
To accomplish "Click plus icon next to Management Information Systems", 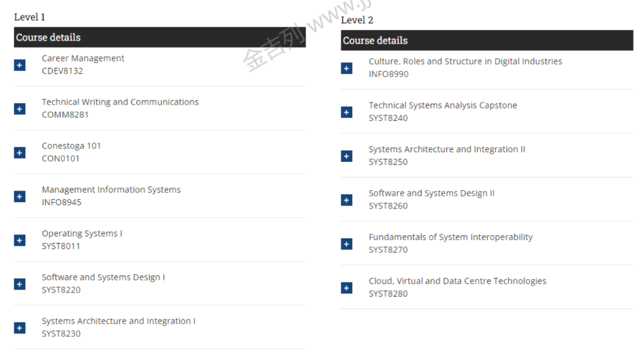I will pyautogui.click(x=20, y=196).
